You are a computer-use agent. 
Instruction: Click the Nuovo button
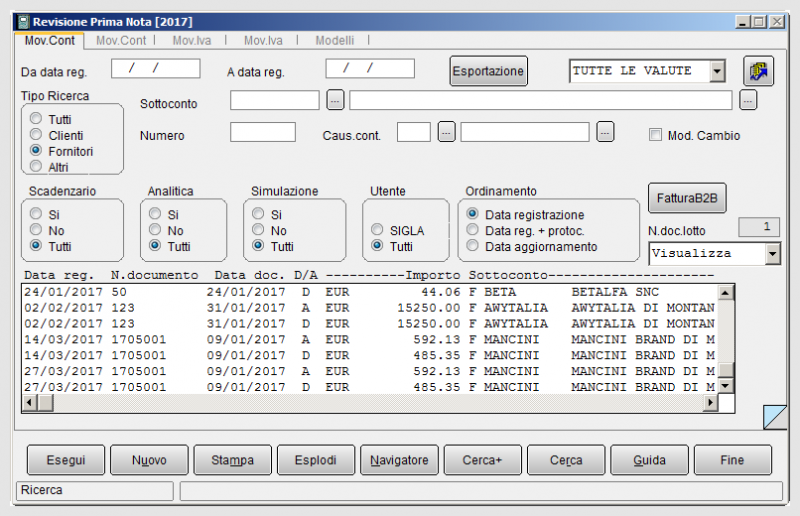[149, 460]
